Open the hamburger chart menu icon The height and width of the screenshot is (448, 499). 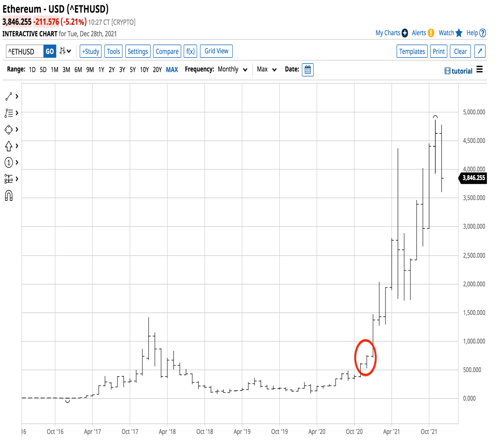(480, 69)
